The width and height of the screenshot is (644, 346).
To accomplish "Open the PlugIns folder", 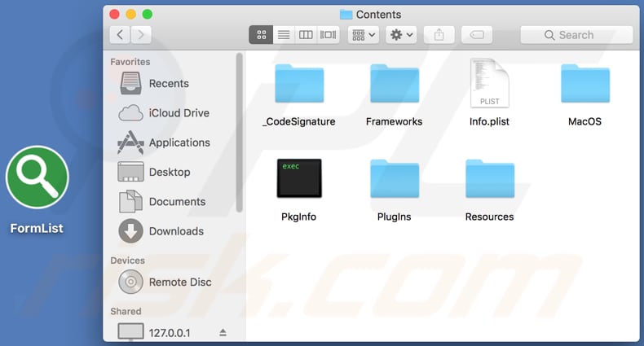I will coord(395,178).
